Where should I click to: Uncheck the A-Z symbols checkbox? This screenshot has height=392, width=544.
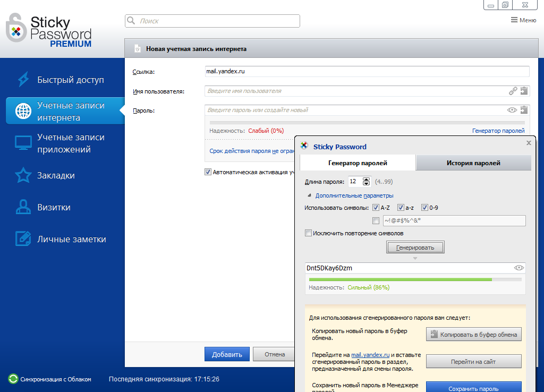pyautogui.click(x=377, y=208)
